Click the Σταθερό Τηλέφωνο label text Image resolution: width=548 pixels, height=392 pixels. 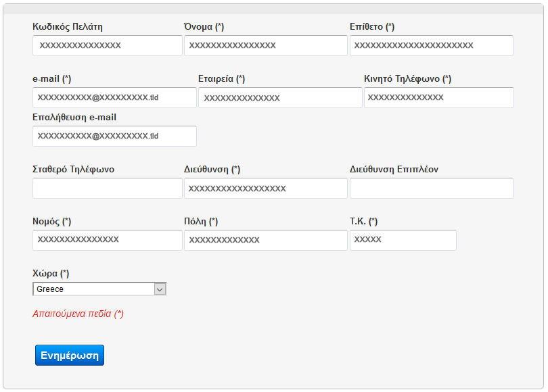(73, 170)
